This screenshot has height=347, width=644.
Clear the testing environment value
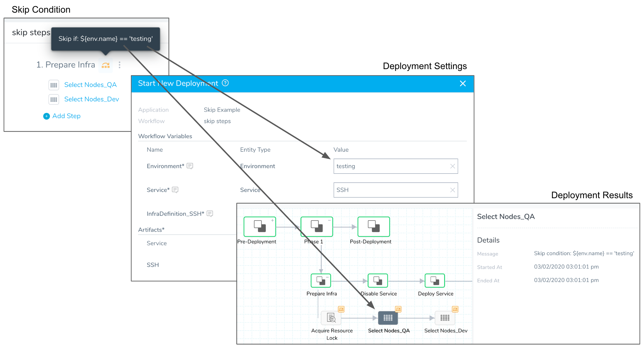(x=453, y=166)
